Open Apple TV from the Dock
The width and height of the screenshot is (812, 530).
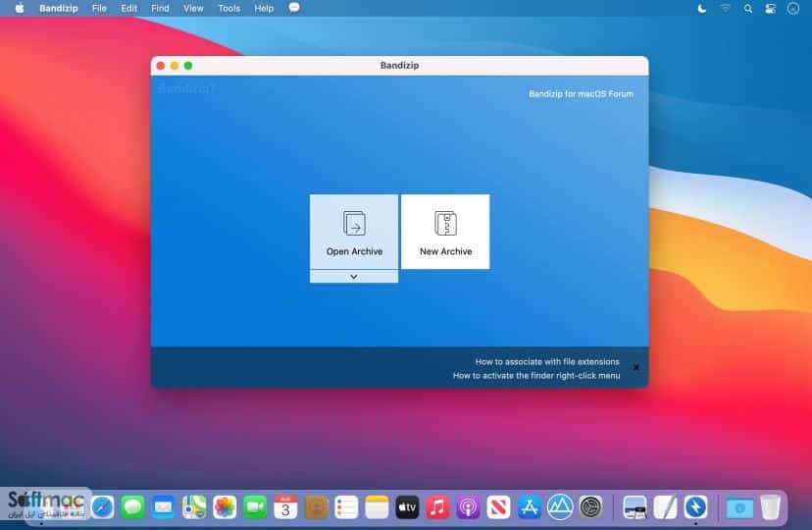pyautogui.click(x=408, y=507)
